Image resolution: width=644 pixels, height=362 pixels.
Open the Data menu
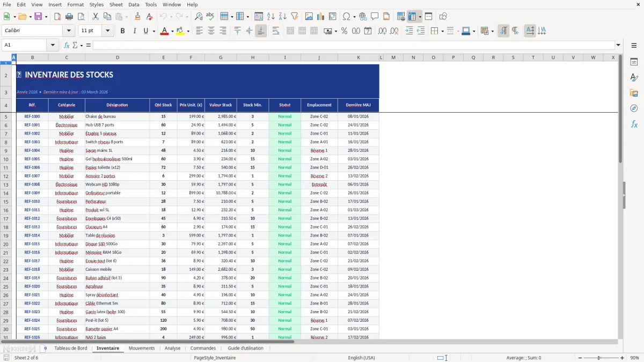133,4
